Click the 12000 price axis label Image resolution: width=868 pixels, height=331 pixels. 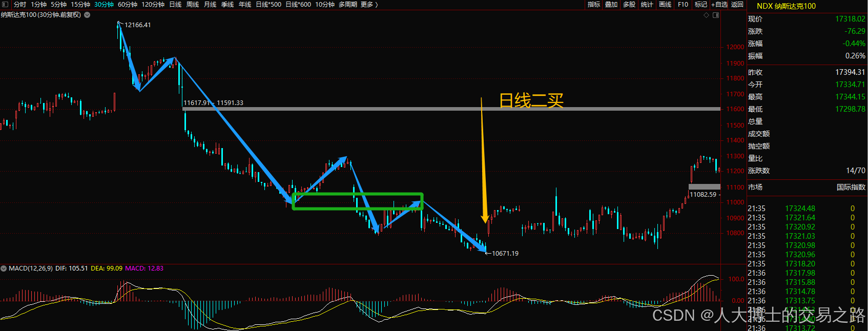point(735,47)
